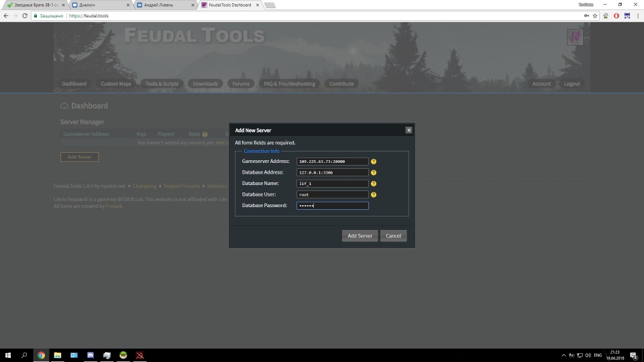Image resolution: width=644 pixels, height=362 pixels.
Task: Click Add Server in the dialog
Action: (360, 235)
